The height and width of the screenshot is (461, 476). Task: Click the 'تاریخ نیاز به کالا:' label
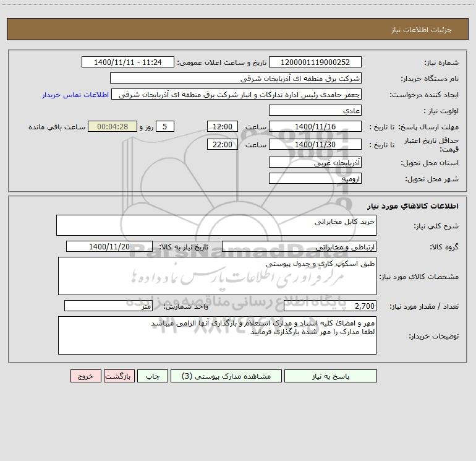pyautogui.click(x=184, y=247)
